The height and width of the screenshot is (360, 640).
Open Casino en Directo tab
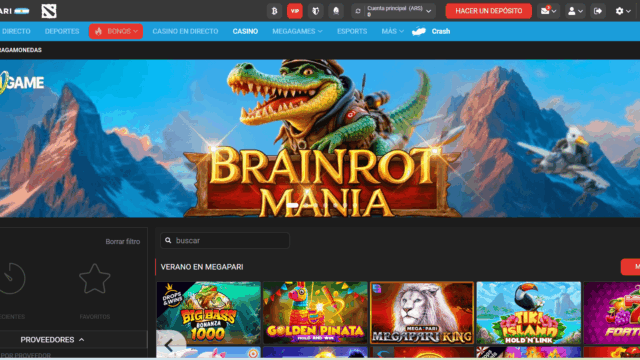coord(185,31)
